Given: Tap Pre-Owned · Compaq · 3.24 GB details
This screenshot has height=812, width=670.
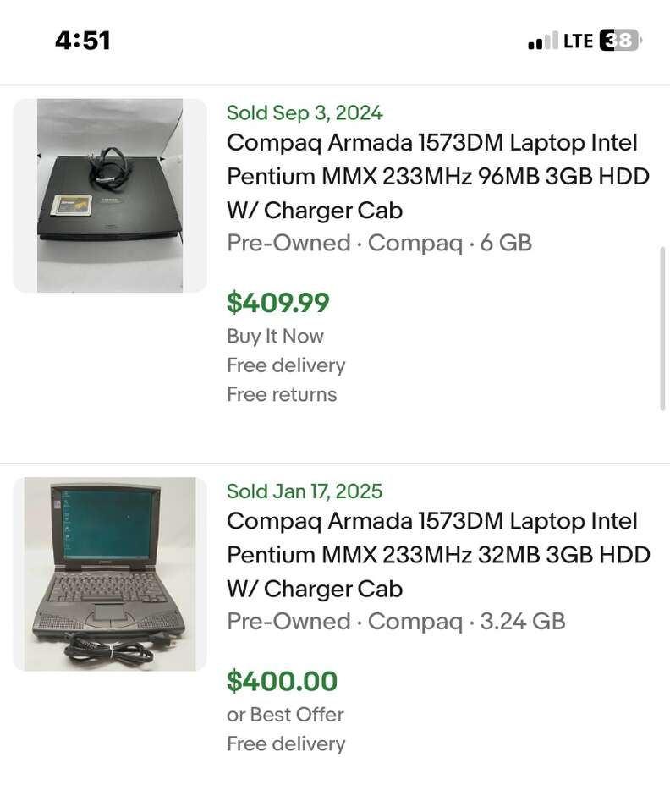Looking at the screenshot, I should pyautogui.click(x=396, y=622).
